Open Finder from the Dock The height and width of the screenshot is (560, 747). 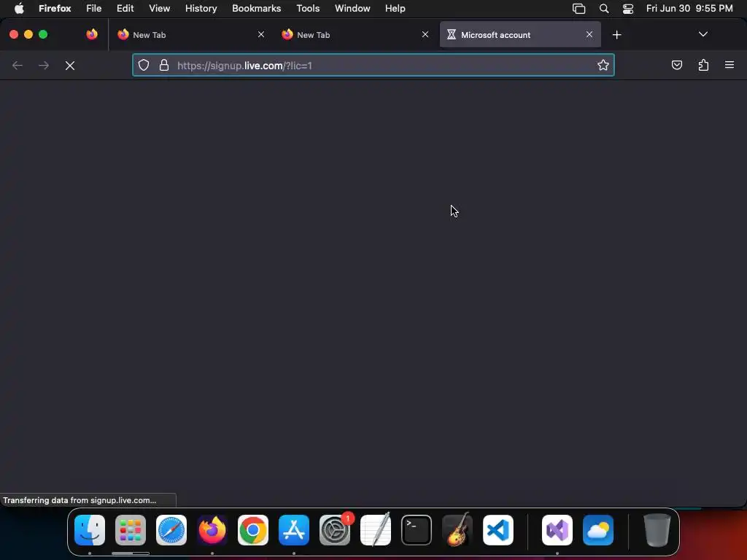90,530
